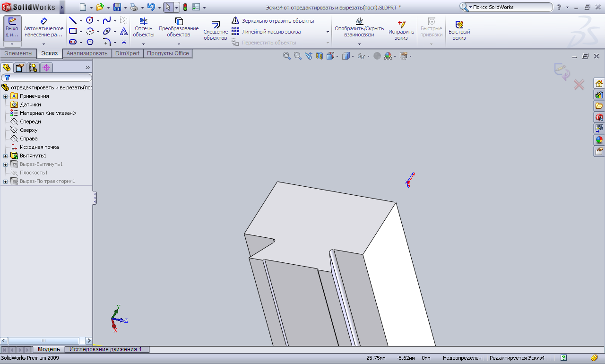Screen dimensions: 605x364
Task: Click Zoom to Area in view toolbar
Action: tap(297, 56)
